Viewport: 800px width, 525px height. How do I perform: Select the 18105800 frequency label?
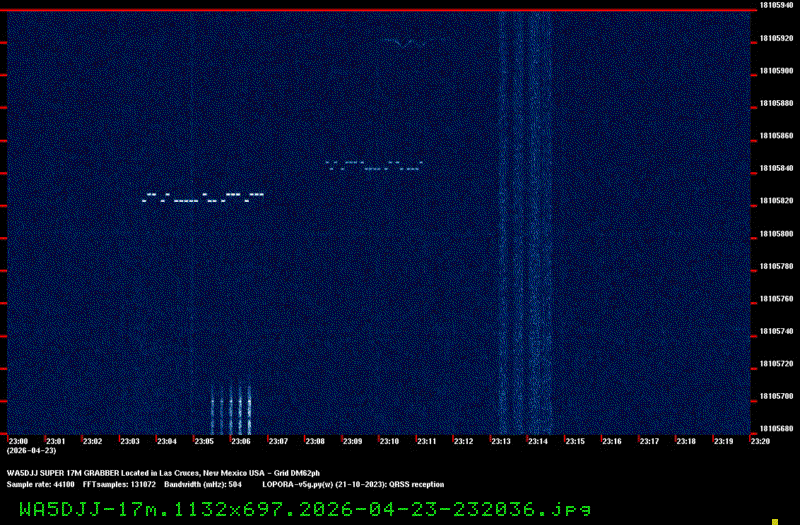pos(777,234)
